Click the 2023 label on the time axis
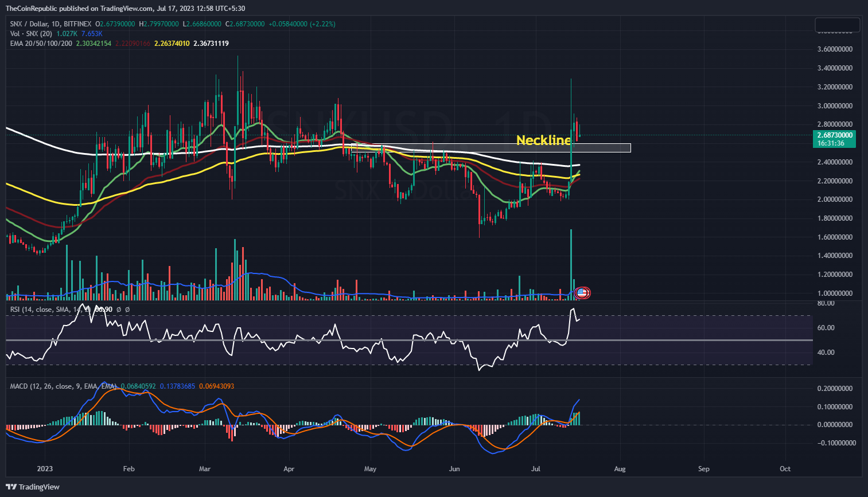 tap(45, 469)
